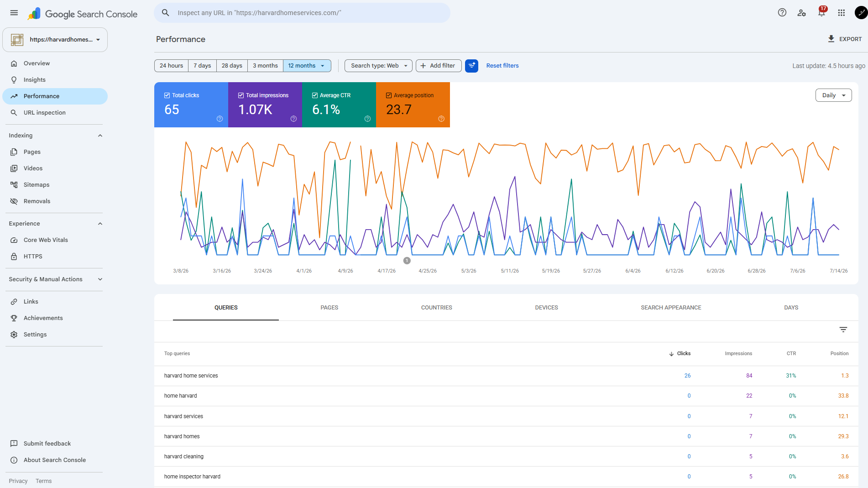Screen dimensions: 868x488
Task: Click the Achievements trophy icon
Action: point(14,318)
